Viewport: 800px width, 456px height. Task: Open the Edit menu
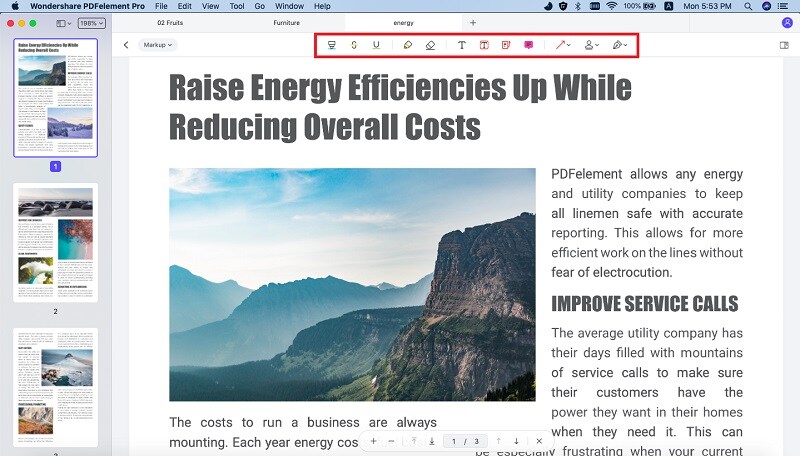click(x=185, y=6)
